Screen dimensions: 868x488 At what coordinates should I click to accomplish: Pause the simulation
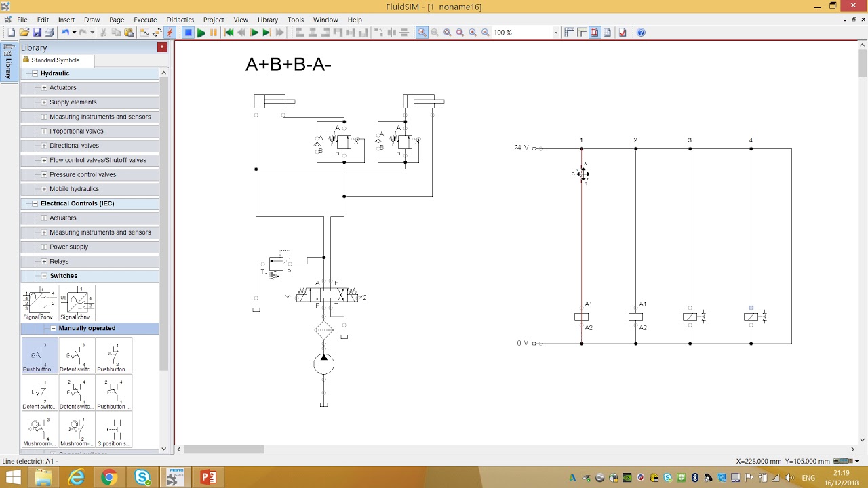pyautogui.click(x=214, y=33)
